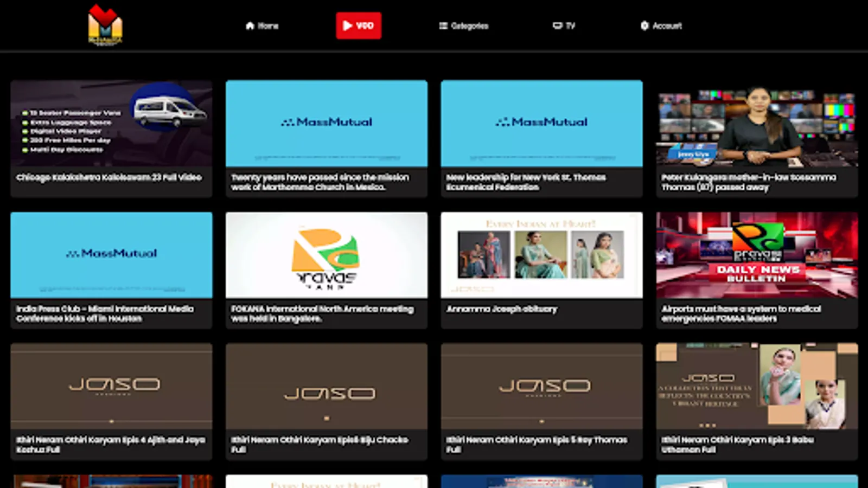Image resolution: width=868 pixels, height=488 pixels.
Task: Click the app logo in the header
Action: [105, 25]
